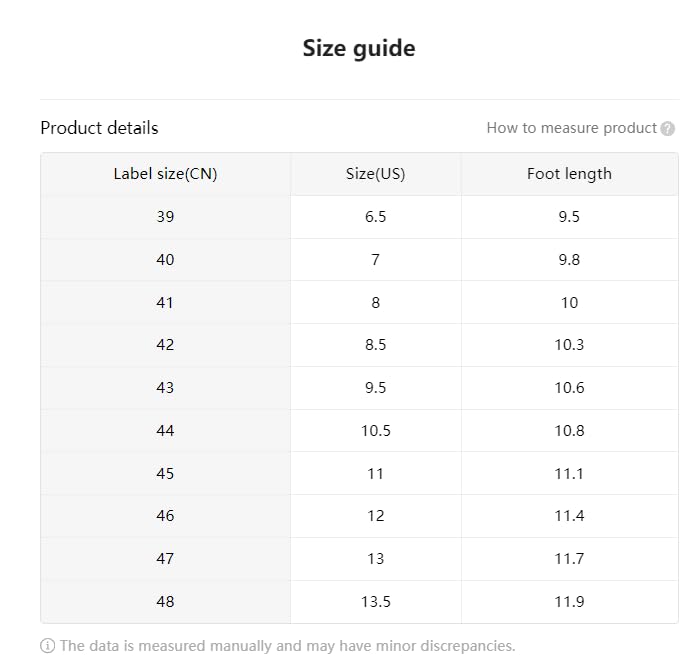
Task: Select US size 8.5 cell
Action: (x=375, y=345)
